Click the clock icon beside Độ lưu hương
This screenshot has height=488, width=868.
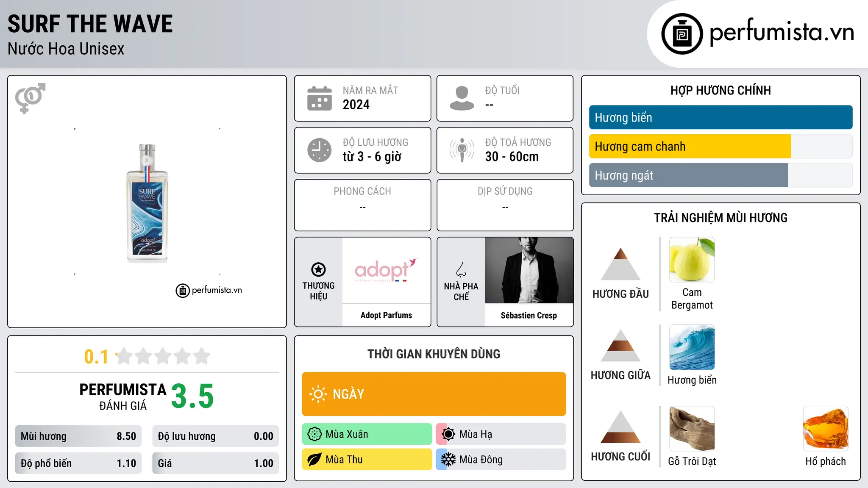pos(320,150)
